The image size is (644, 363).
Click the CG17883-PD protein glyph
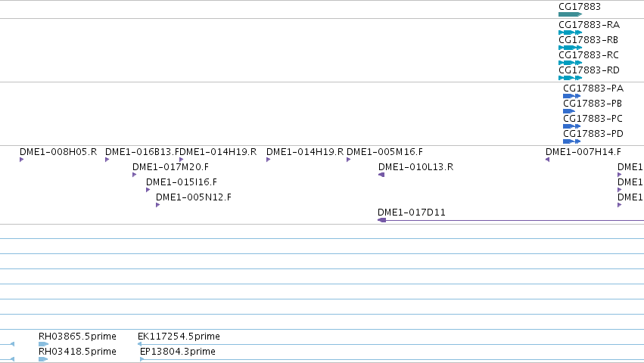click(571, 141)
